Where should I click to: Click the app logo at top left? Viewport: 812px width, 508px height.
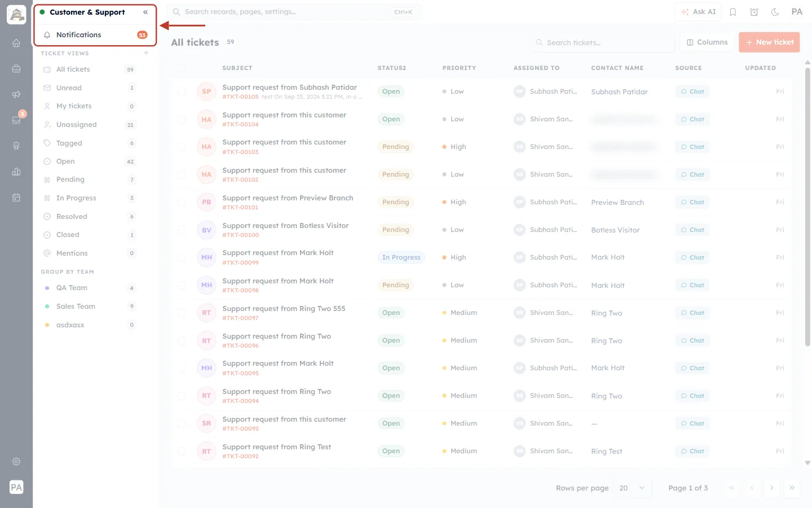tap(16, 15)
